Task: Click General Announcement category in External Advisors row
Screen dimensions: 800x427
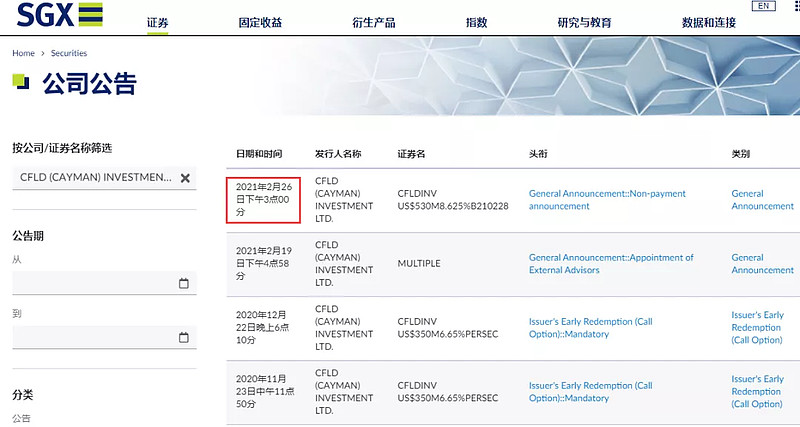Action: pyautogui.click(x=762, y=264)
